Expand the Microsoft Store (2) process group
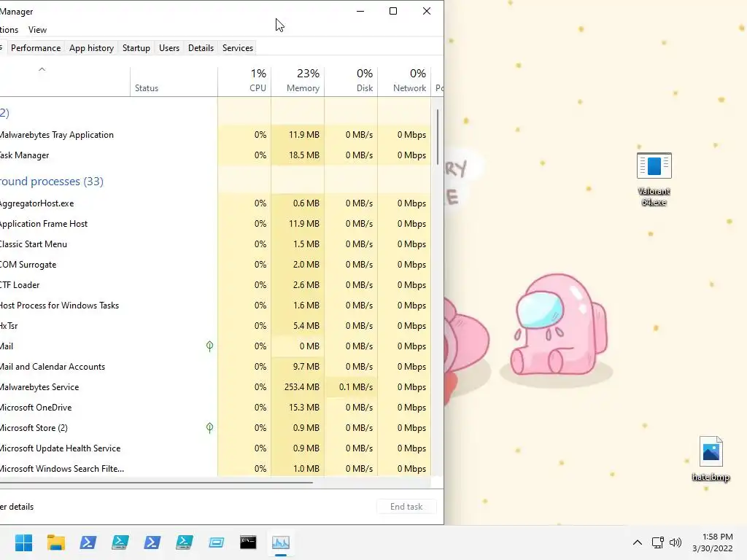747x560 pixels. tap(215, 428)
